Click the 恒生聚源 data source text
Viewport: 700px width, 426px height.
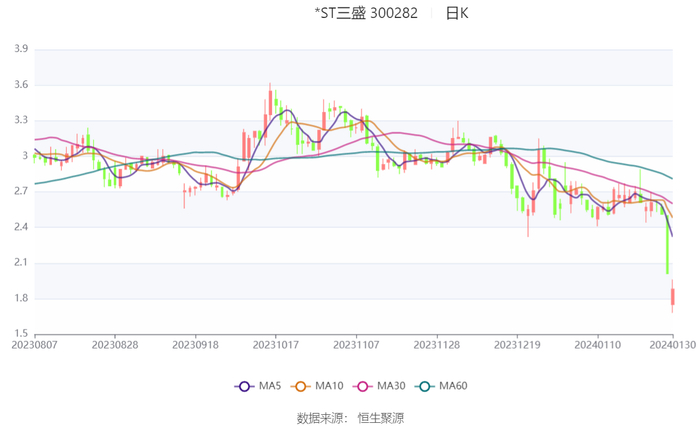click(381, 417)
